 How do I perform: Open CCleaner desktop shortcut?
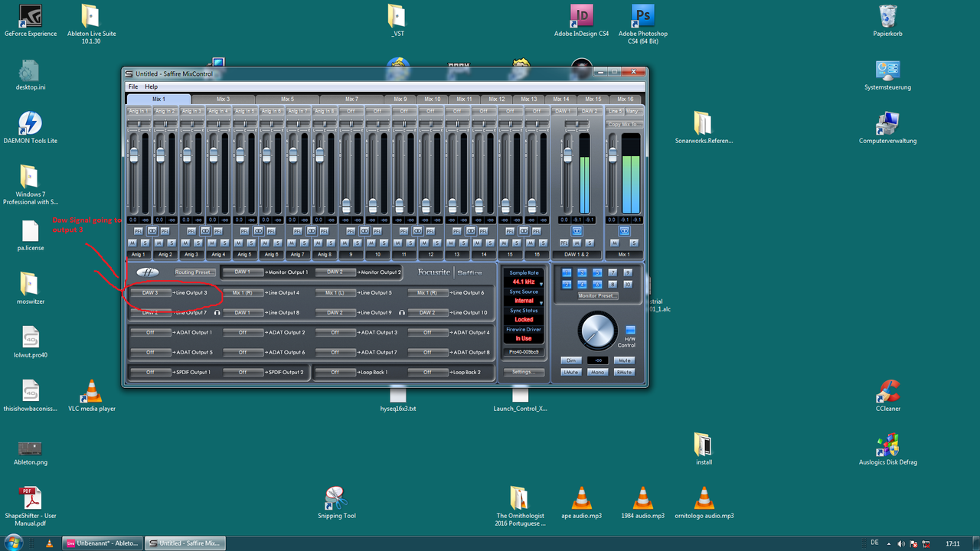(887, 396)
